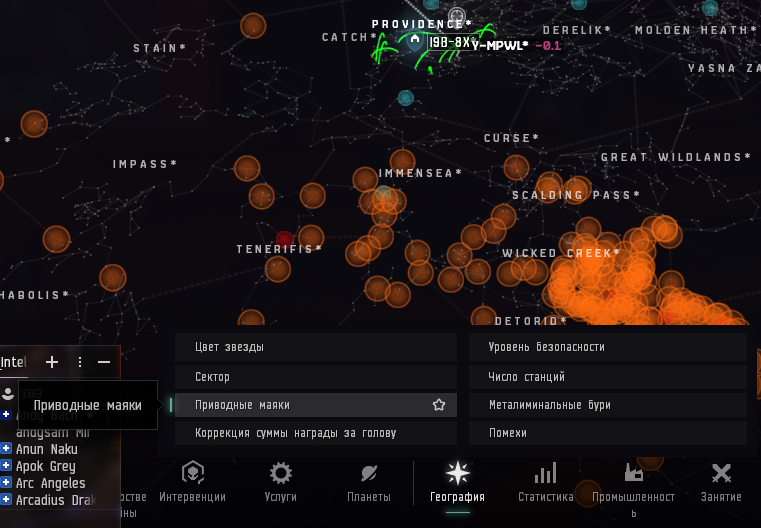The width and height of the screenshot is (761, 528).
Task: Click the red system marker above Tenerifis
Action: tap(285, 238)
